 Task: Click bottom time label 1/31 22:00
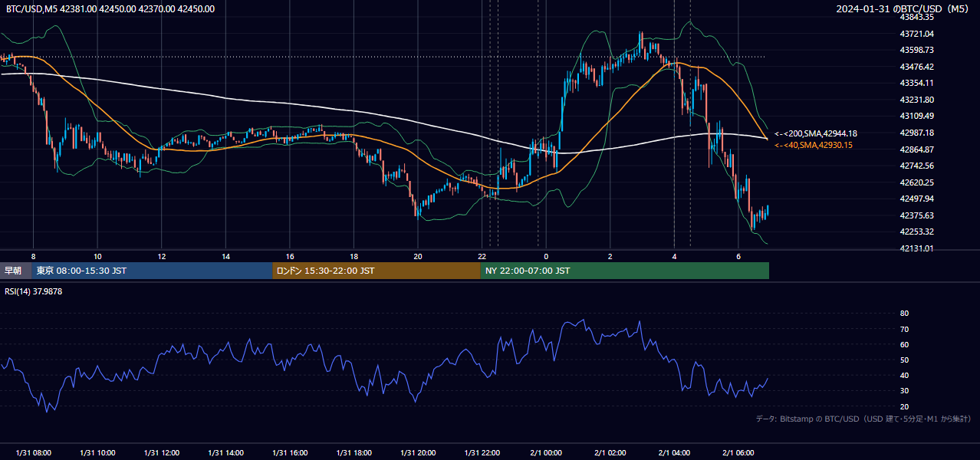point(482,453)
